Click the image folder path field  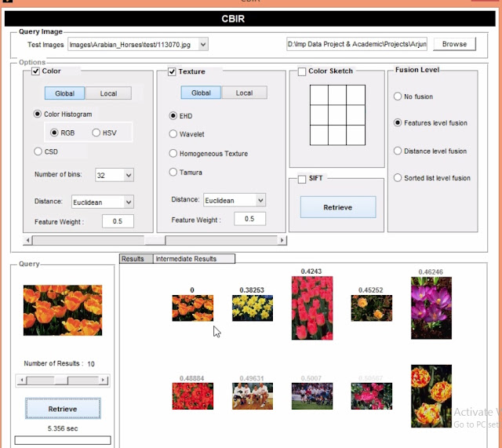pyautogui.click(x=357, y=44)
